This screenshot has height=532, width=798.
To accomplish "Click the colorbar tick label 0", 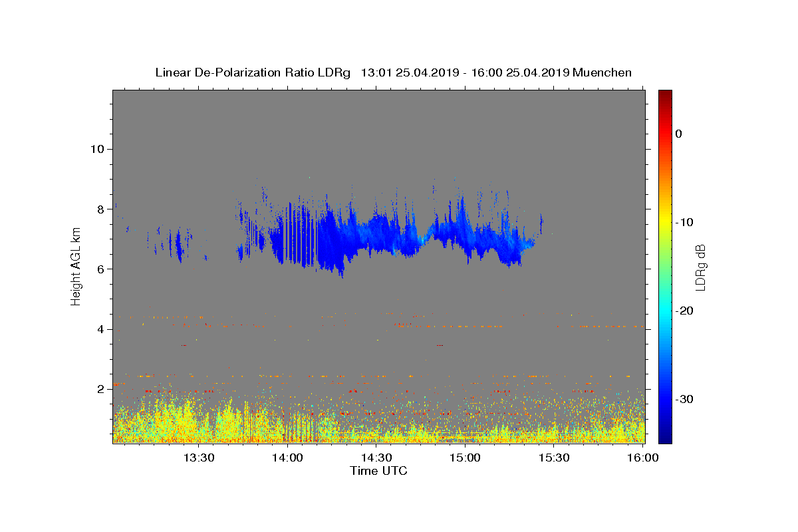I will coord(678,134).
